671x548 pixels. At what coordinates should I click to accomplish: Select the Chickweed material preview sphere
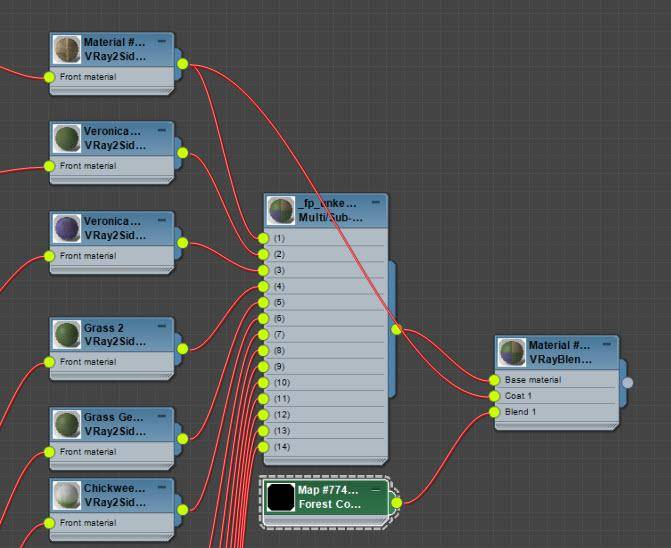pos(68,495)
